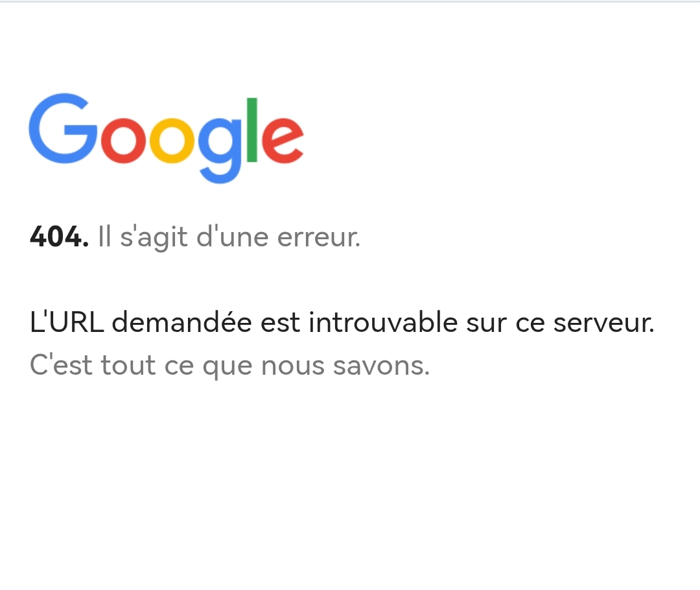The width and height of the screenshot is (700, 590).
Task: Click the Google logo
Action: coord(166,137)
